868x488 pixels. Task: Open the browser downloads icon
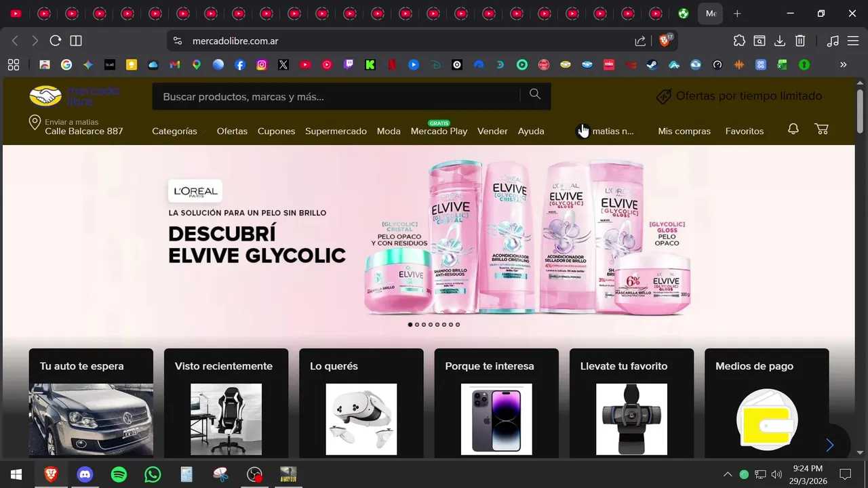780,41
